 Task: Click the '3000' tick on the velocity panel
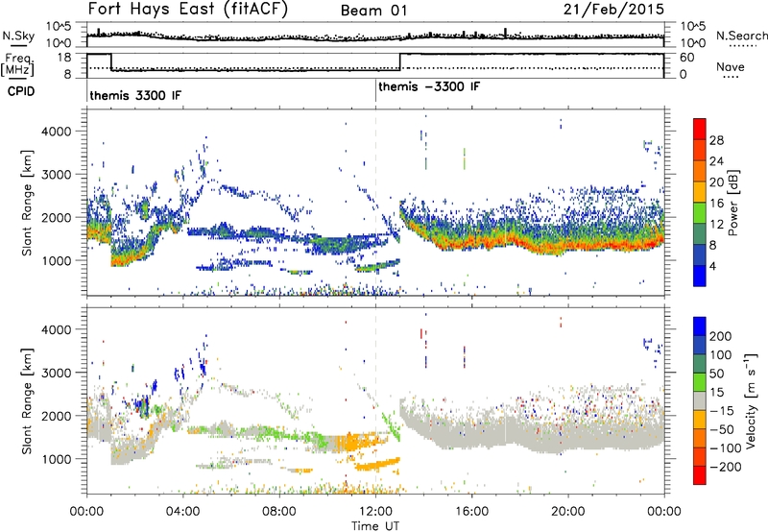56,373
